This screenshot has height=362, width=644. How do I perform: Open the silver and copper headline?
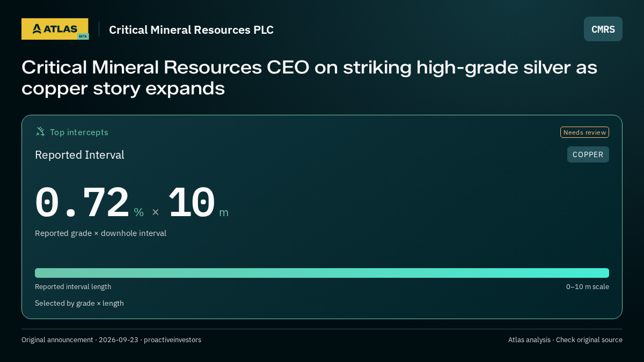pos(309,78)
